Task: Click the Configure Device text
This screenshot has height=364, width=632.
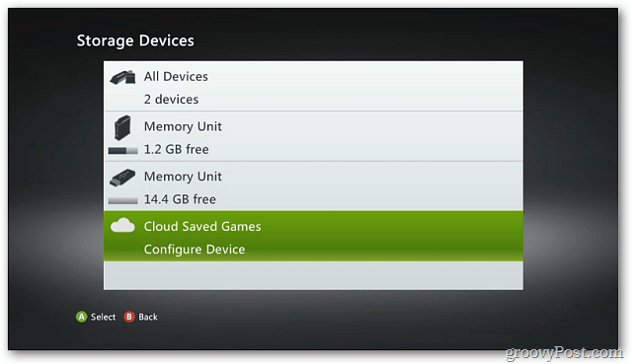Action: pos(195,250)
